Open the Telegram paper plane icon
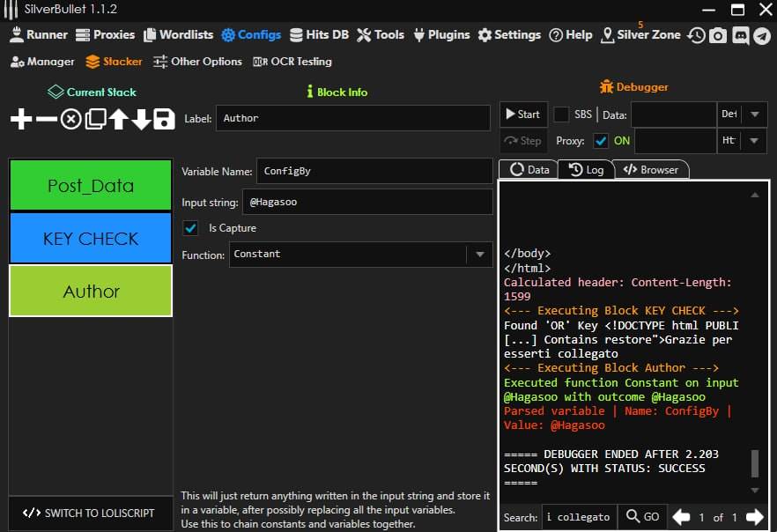Viewport: 777px width, 532px height. (761, 35)
